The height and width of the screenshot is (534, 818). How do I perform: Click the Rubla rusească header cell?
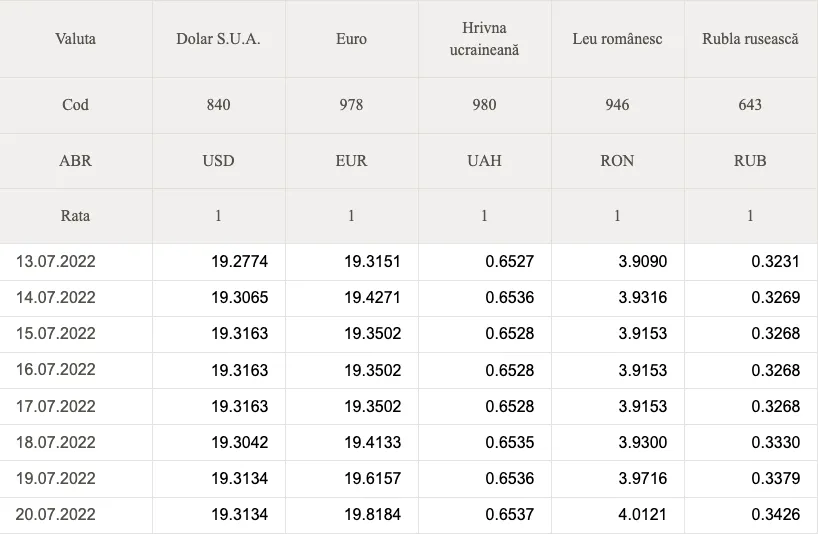point(750,39)
